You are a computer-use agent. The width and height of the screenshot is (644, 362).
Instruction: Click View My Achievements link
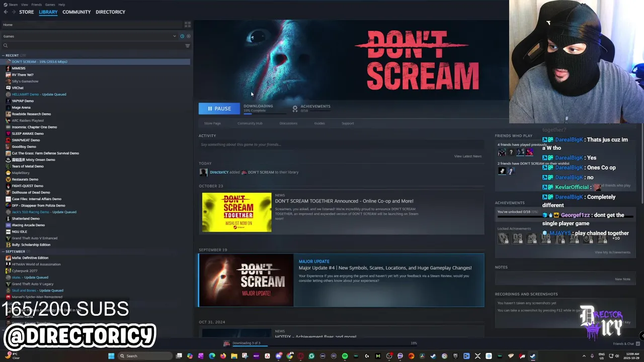click(x=612, y=252)
